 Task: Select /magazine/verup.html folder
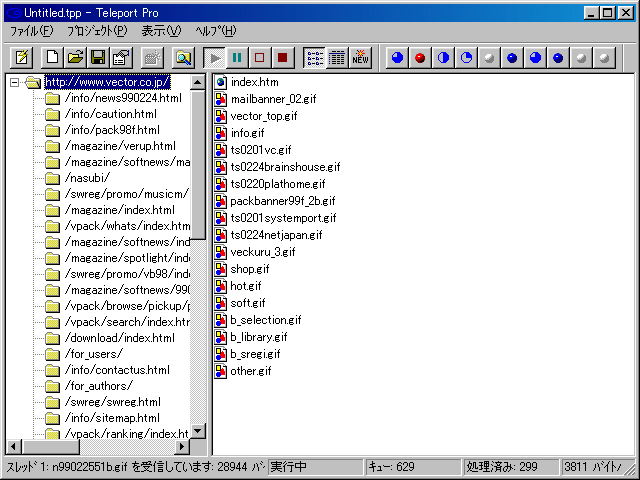(x=120, y=146)
